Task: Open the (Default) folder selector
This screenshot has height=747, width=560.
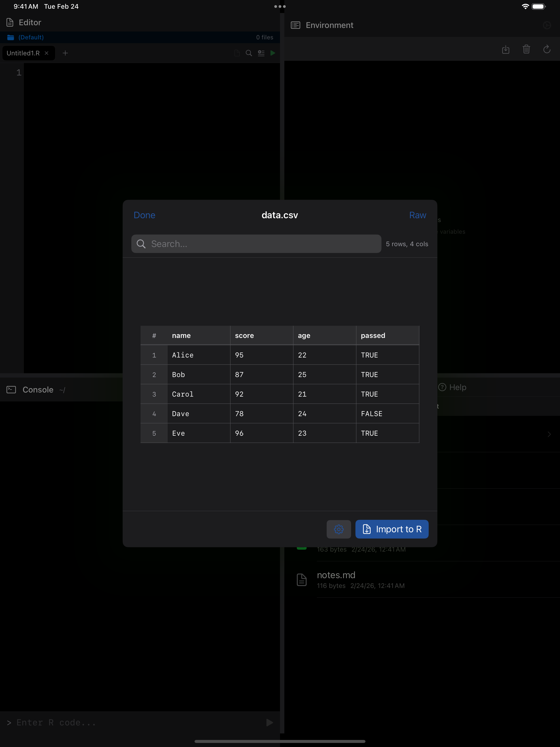Action: point(31,37)
